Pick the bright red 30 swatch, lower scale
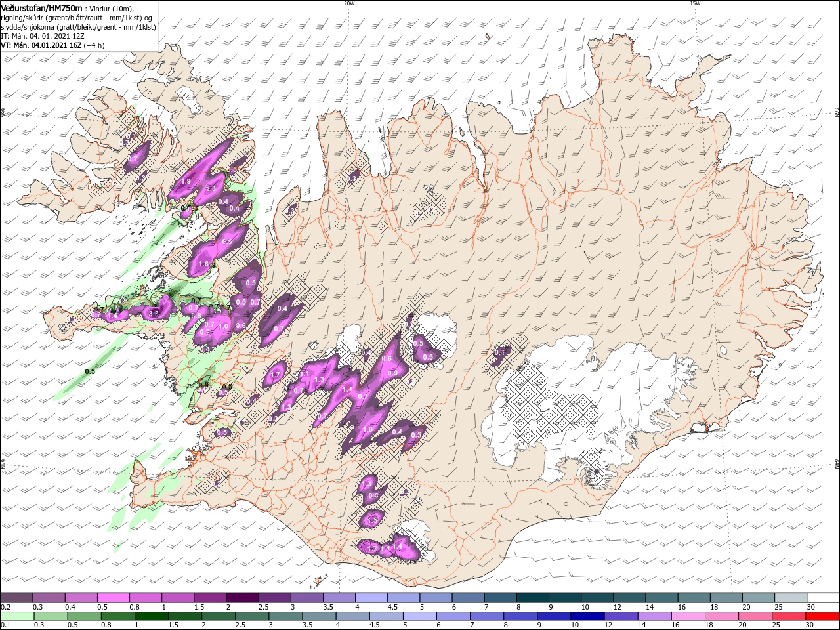The height and width of the screenshot is (630, 840). pyautogui.click(x=823, y=616)
